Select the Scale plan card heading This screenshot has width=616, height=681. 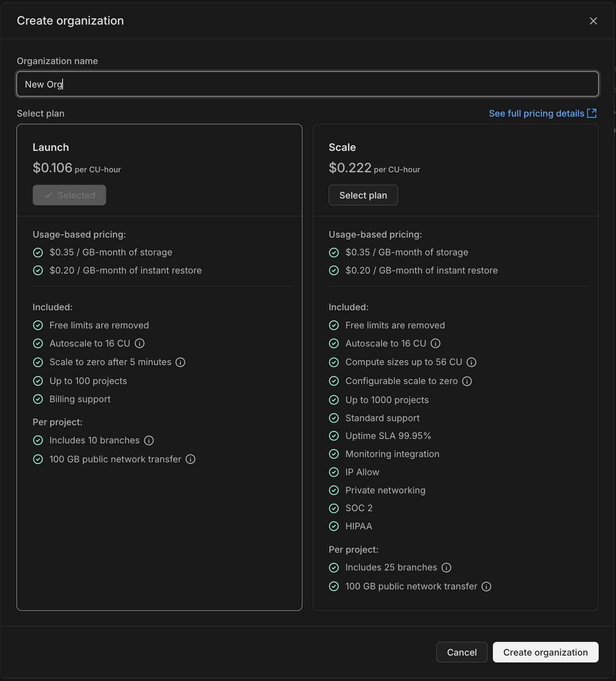pos(342,147)
